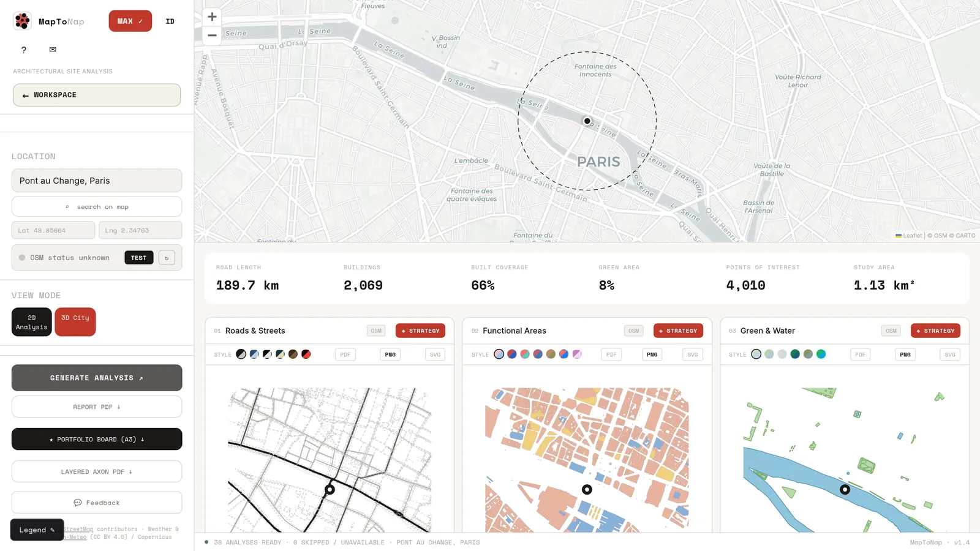Viewport: 980px width, 551px height.
Task: Select black-white first style swatch for Roads
Action: coord(241,354)
